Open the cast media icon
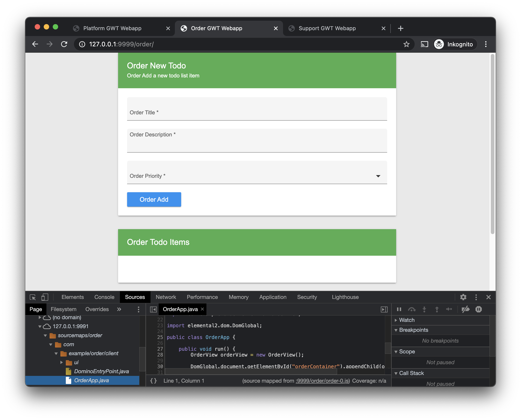The image size is (521, 420). (x=424, y=44)
